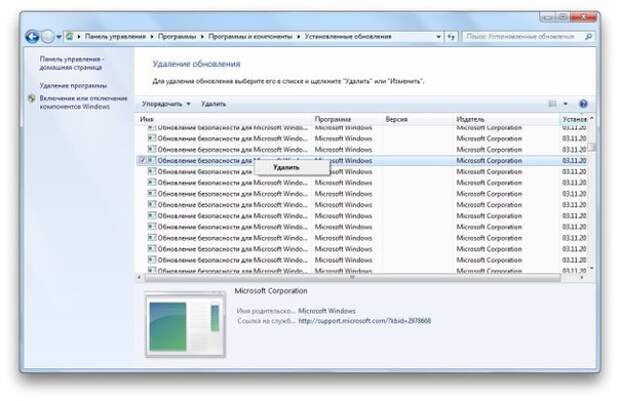Open the address bar history dropdown arrow
The height and width of the screenshot is (401, 620).
[439, 37]
